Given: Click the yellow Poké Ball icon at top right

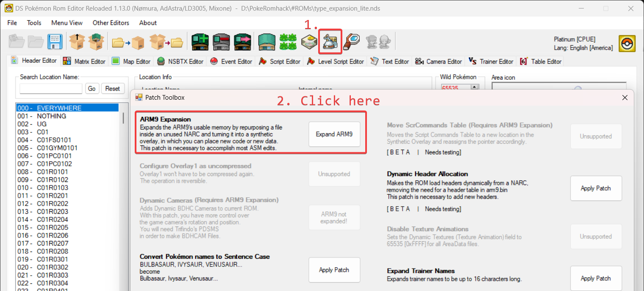Looking at the screenshot, I should 627,43.
